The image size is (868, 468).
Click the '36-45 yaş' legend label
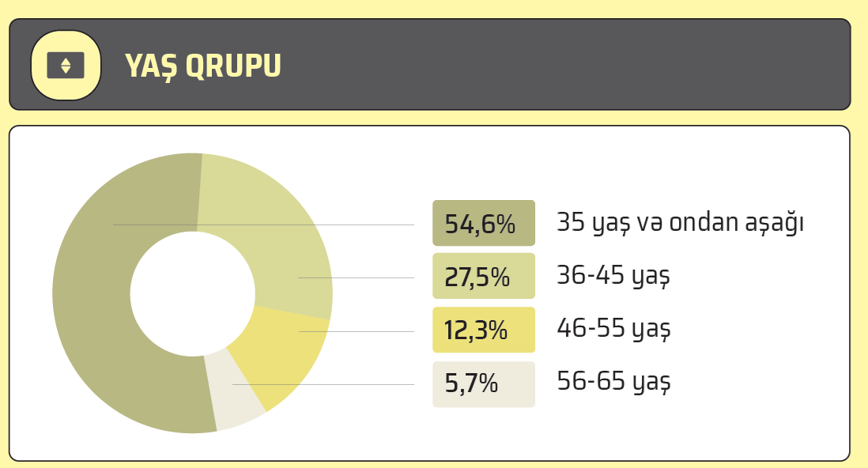(x=613, y=277)
